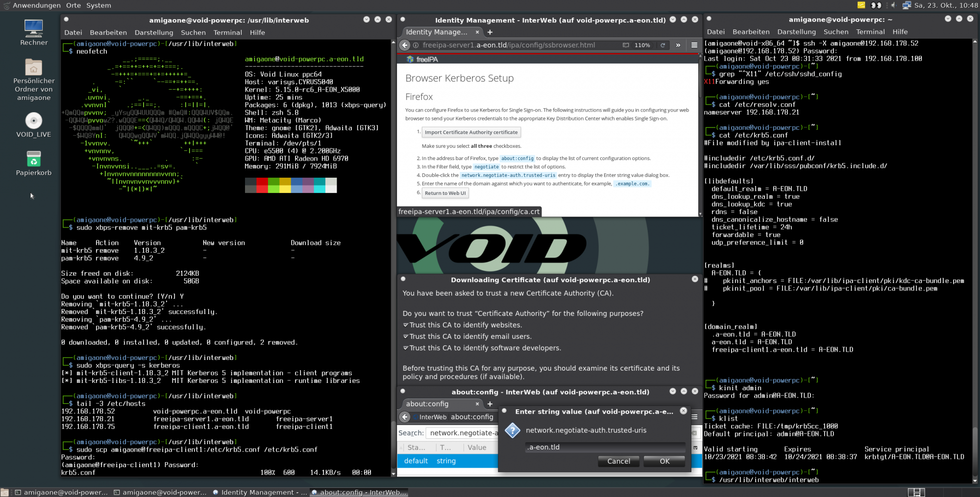Open Terminal menu in right terminal window
Image resolution: width=980 pixels, height=497 pixels.
(x=870, y=32)
